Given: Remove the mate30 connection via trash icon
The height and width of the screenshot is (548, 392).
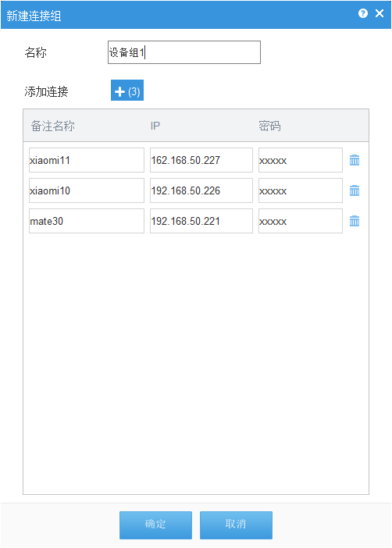Looking at the screenshot, I should [355, 221].
